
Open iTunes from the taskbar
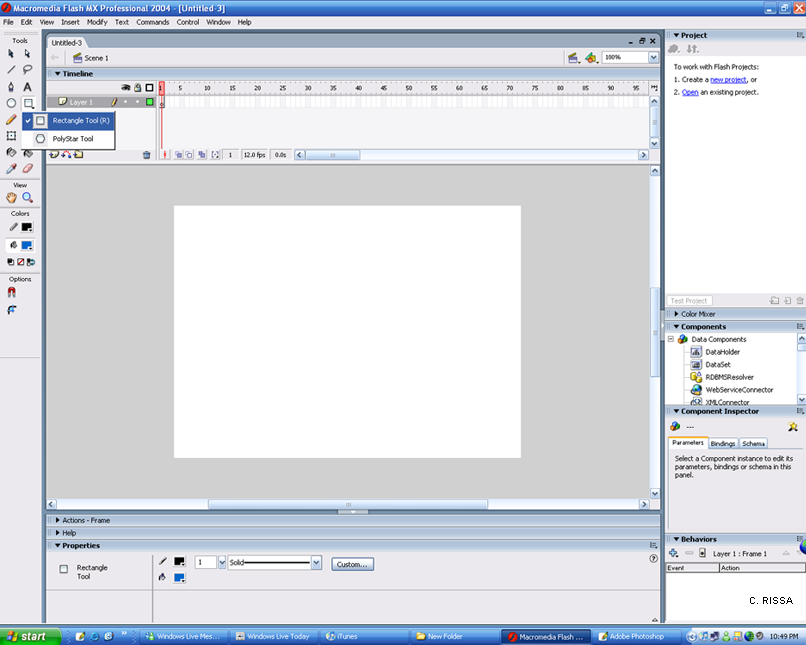[x=364, y=636]
